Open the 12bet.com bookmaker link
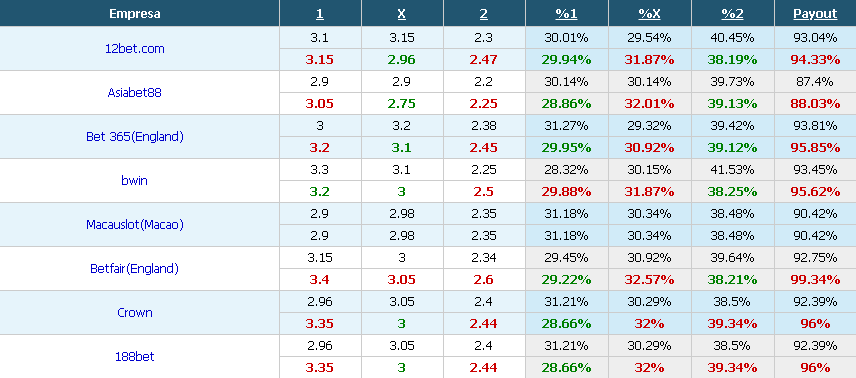Screen dimensions: 856x378 point(134,49)
